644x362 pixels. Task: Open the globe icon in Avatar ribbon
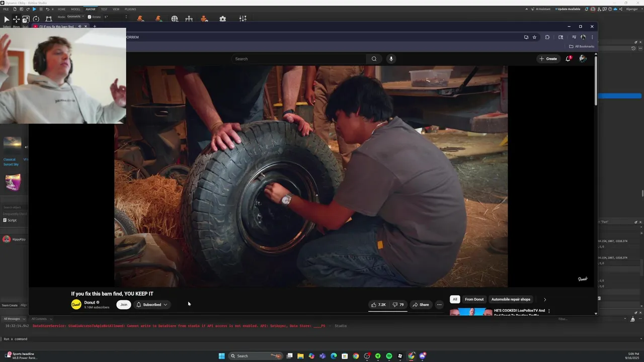pos(175,19)
